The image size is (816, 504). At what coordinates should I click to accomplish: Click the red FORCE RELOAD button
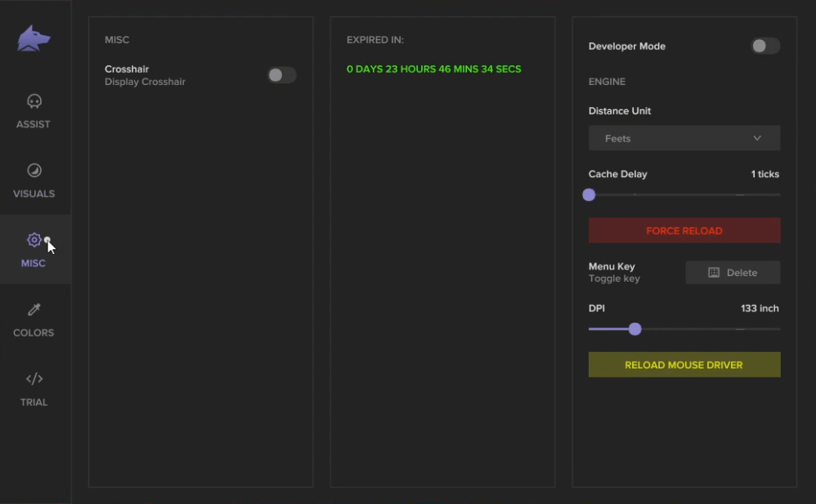pos(684,230)
